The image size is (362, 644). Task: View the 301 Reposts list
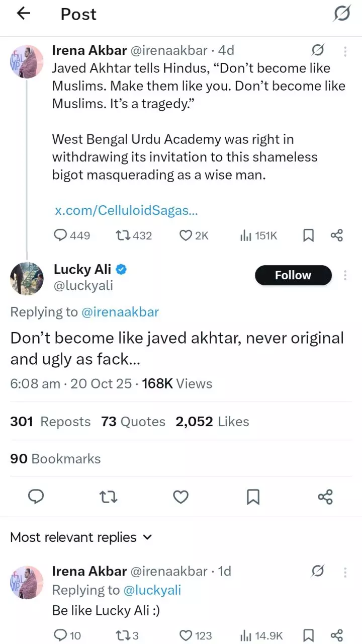click(x=50, y=422)
